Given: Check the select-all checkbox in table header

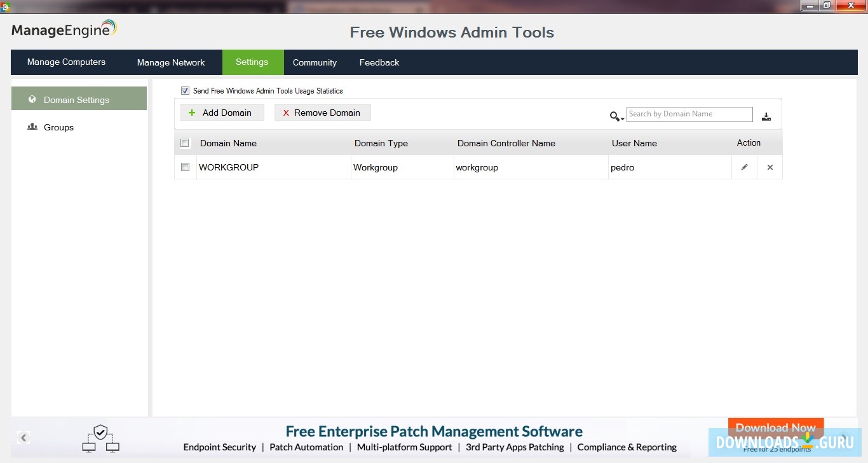Looking at the screenshot, I should click(x=184, y=142).
